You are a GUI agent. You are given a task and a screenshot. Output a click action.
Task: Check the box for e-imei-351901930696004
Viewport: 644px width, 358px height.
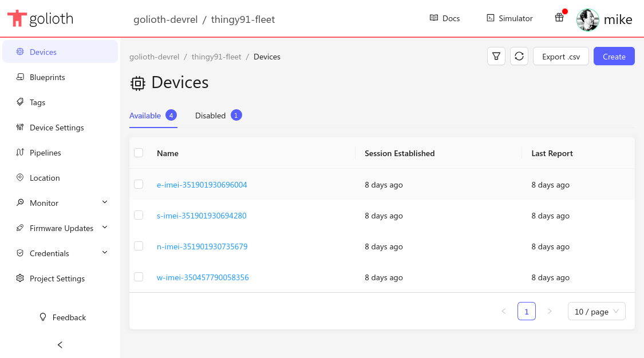[x=139, y=184]
